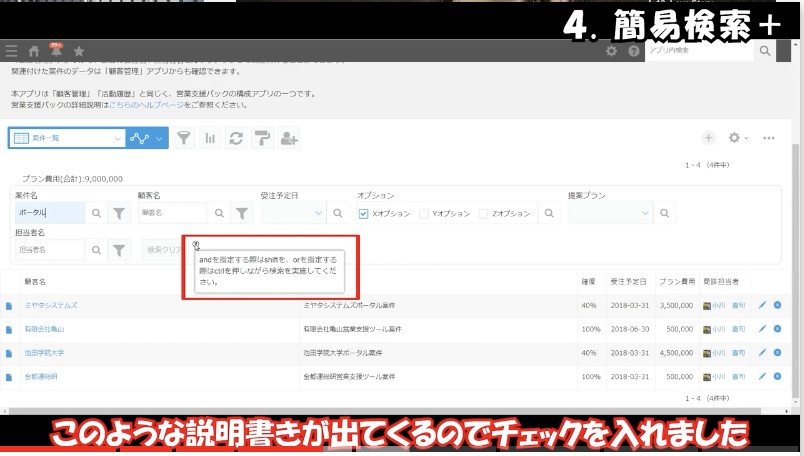Viewport: 804px width, 456px height.
Task: Edit the ミヤタシステムズ record with pencil icon
Action: (763, 305)
